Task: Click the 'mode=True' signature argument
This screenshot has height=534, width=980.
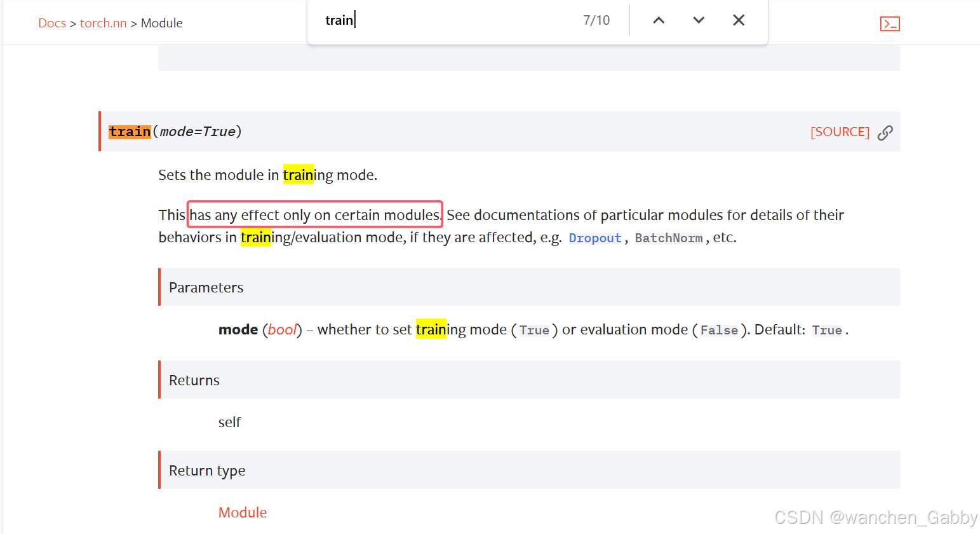Action: 198,132
